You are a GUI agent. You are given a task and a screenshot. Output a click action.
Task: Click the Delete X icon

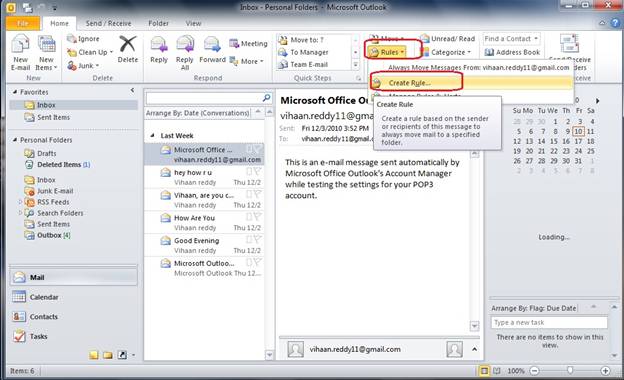click(128, 44)
